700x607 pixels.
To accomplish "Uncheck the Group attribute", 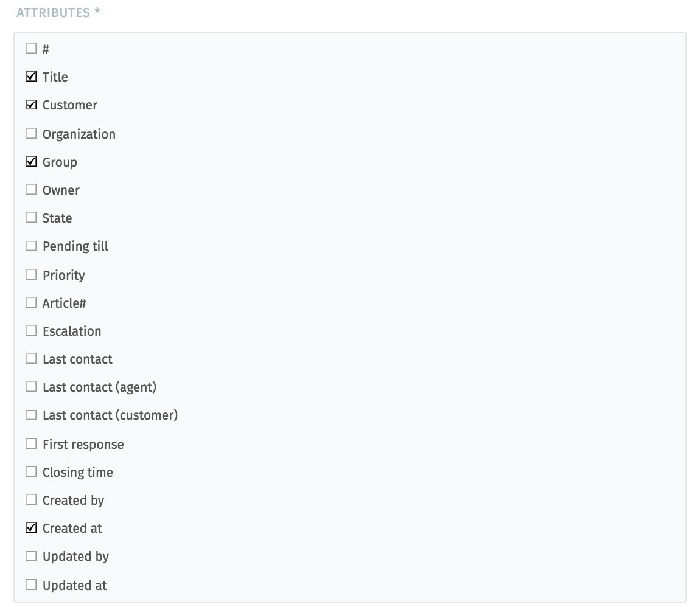I will pos(31,161).
